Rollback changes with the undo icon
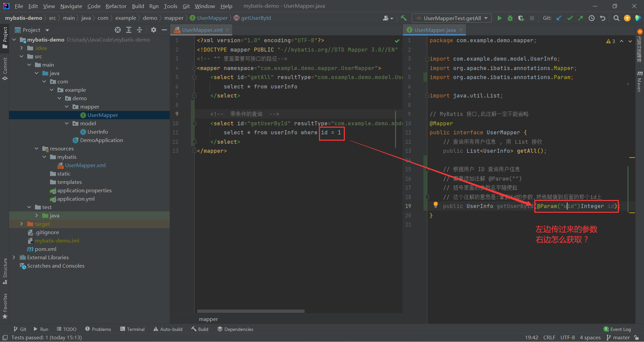The image size is (644, 342). [x=603, y=18]
